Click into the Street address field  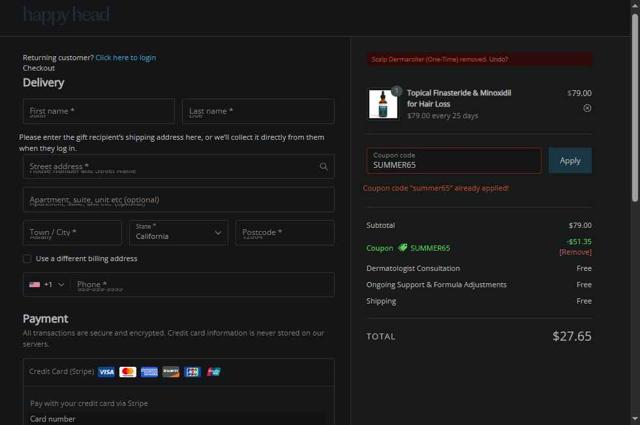179,167
